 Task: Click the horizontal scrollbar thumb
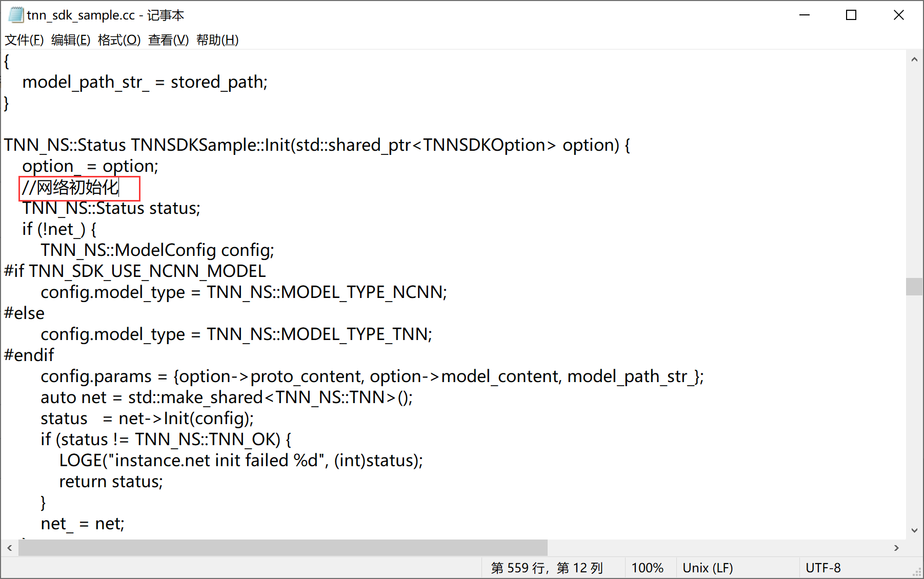pyautogui.click(x=282, y=548)
